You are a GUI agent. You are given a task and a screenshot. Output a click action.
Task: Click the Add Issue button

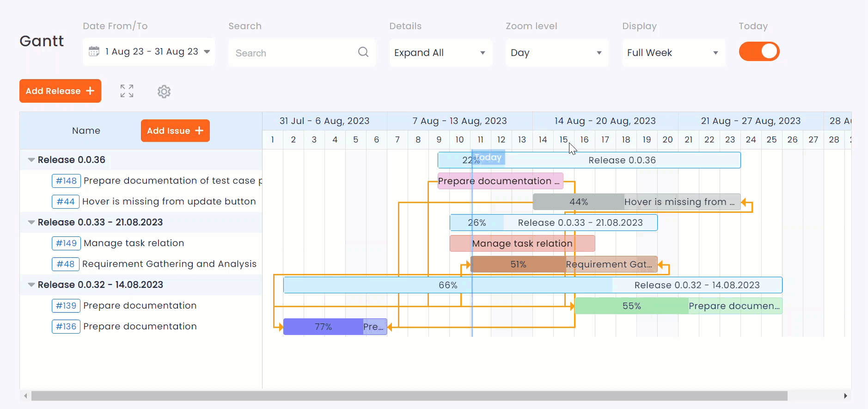175,131
